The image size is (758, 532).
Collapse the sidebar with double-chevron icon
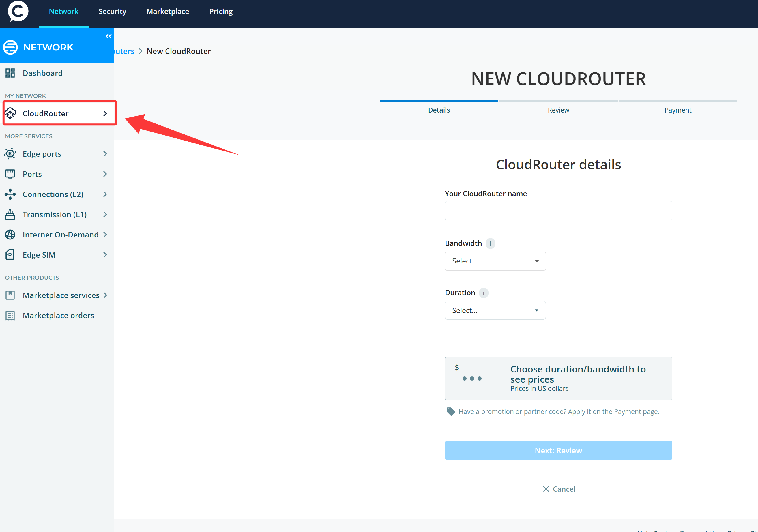click(108, 36)
